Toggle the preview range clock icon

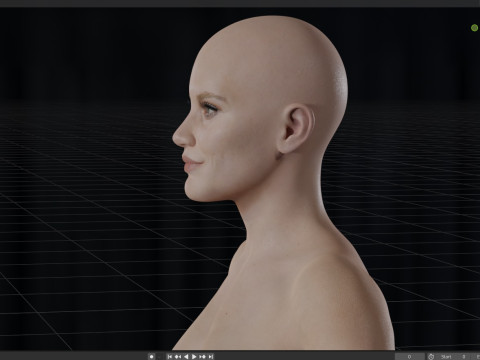[x=431, y=357]
